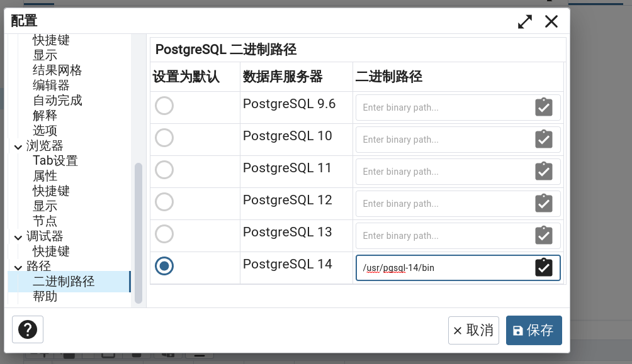Select 二进制路径 in the tree

point(64,281)
